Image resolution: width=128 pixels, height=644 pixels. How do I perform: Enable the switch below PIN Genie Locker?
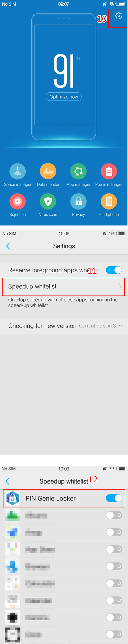tap(114, 515)
